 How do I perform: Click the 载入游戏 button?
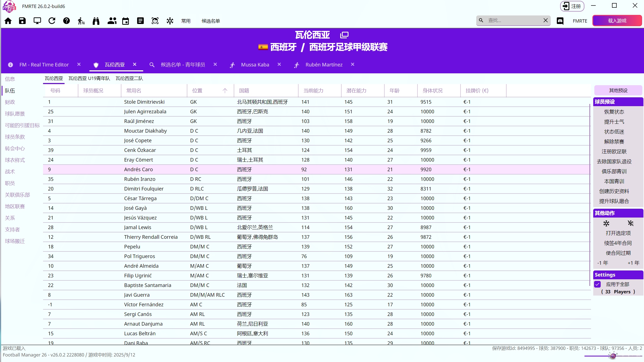(x=617, y=21)
